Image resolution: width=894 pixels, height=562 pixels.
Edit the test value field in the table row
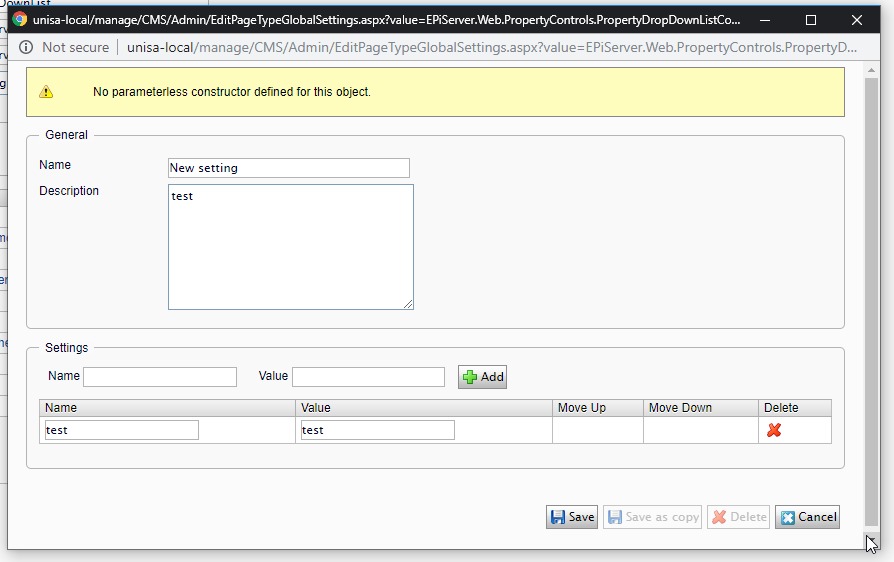click(377, 430)
